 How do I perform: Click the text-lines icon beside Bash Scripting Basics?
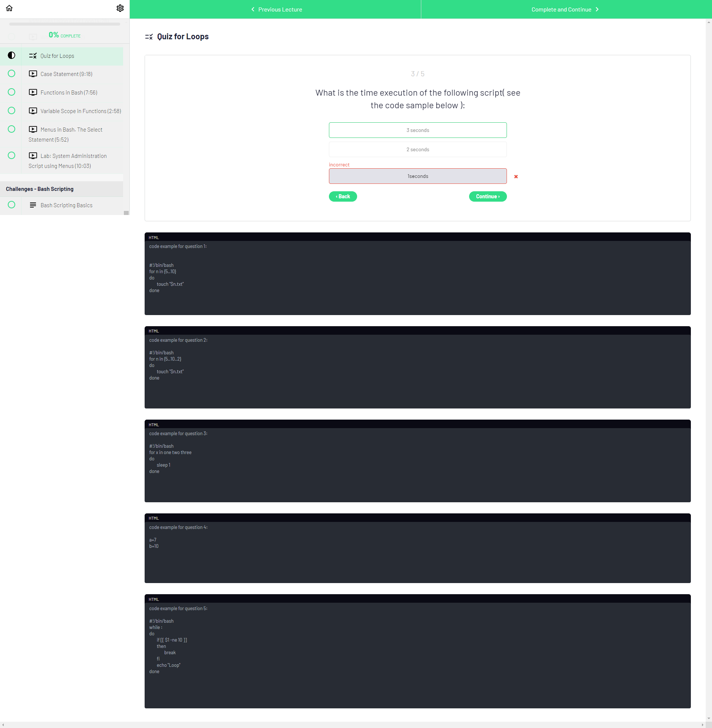[33, 205]
